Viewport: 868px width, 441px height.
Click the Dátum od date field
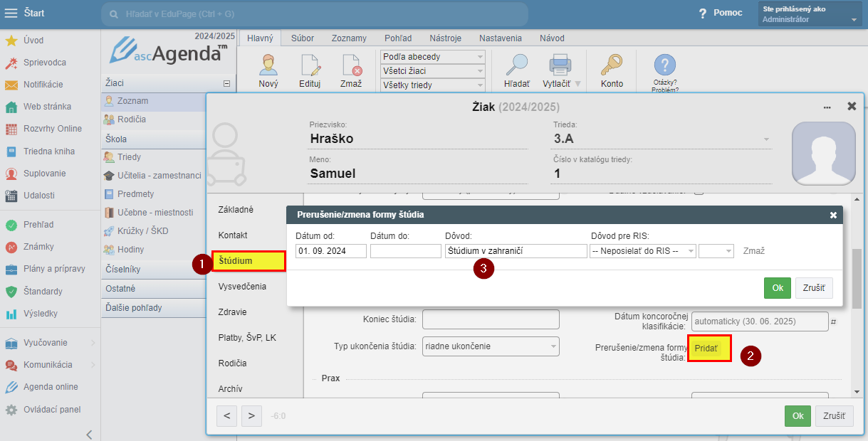tap(331, 251)
